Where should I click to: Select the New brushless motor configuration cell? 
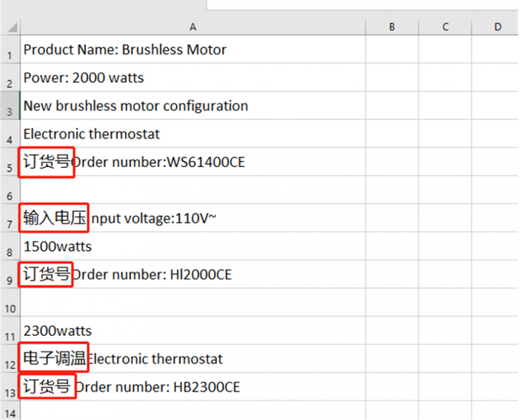pos(193,106)
